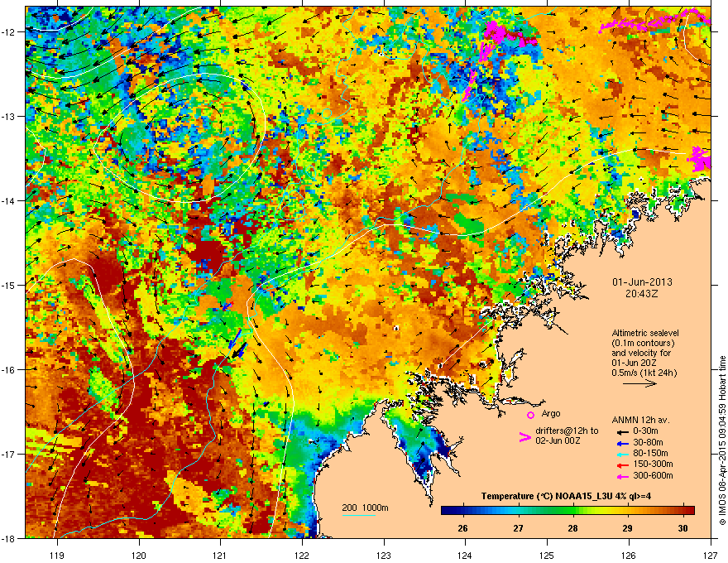Click the temperature scale value 27

click(x=518, y=528)
